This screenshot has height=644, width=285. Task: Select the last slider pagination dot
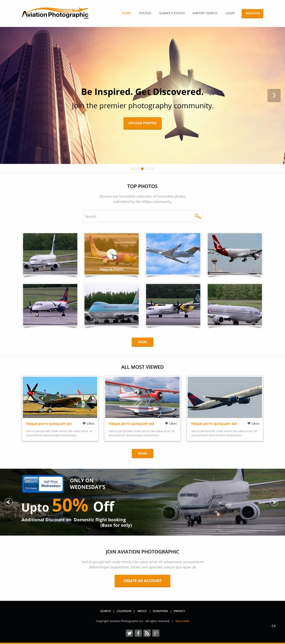pyautogui.click(x=153, y=169)
